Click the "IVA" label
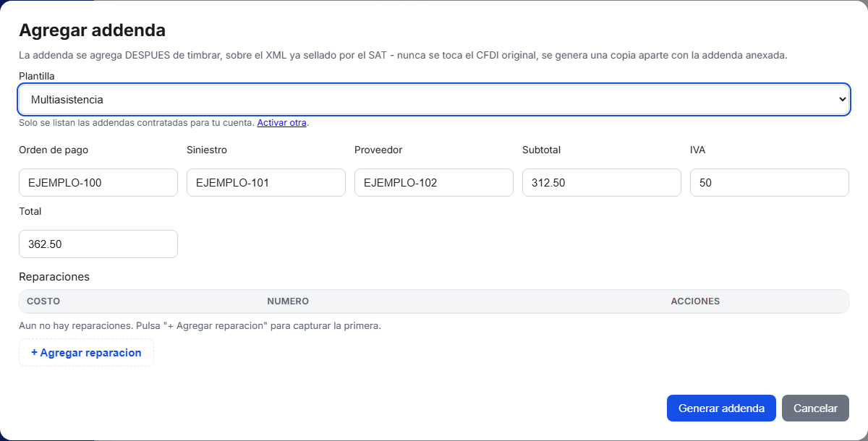The image size is (868, 441). coord(698,150)
